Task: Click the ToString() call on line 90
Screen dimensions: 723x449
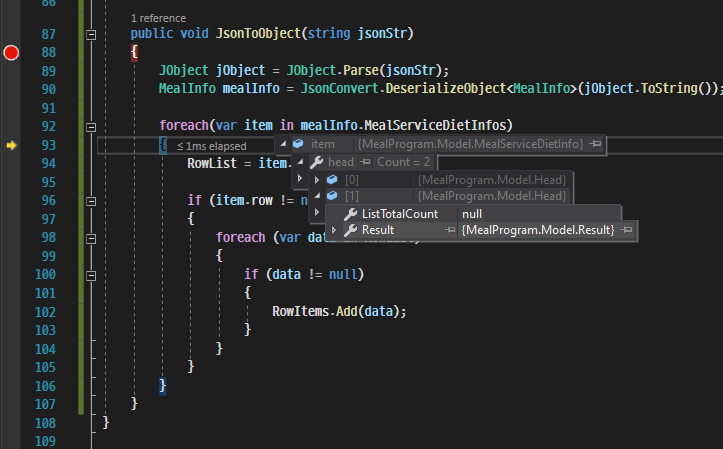Action: [x=676, y=89]
